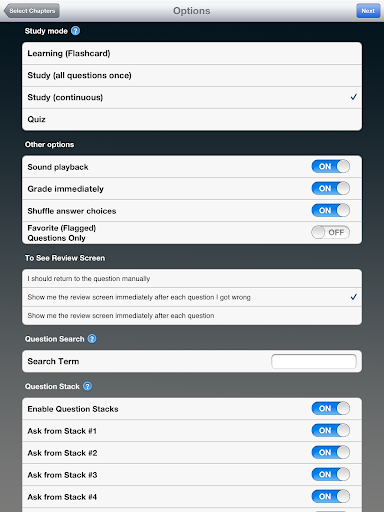Screen dimensions: 384x512
Task: Choose Quiz study mode
Action: pos(192,119)
